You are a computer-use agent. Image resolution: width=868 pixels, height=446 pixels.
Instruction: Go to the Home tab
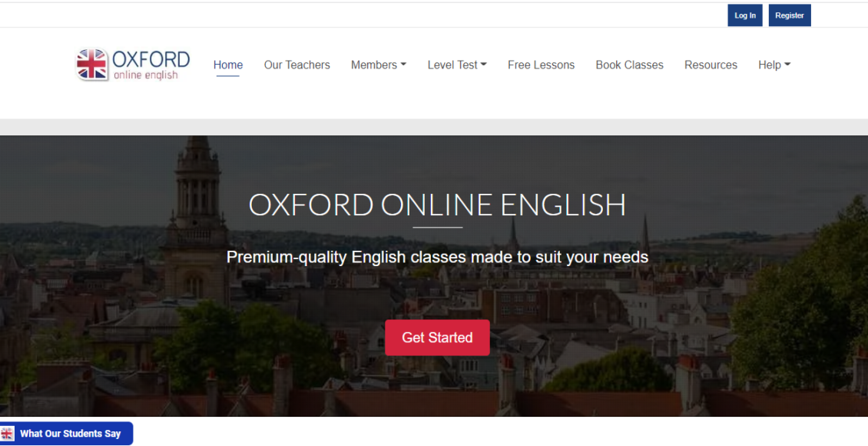tap(228, 65)
